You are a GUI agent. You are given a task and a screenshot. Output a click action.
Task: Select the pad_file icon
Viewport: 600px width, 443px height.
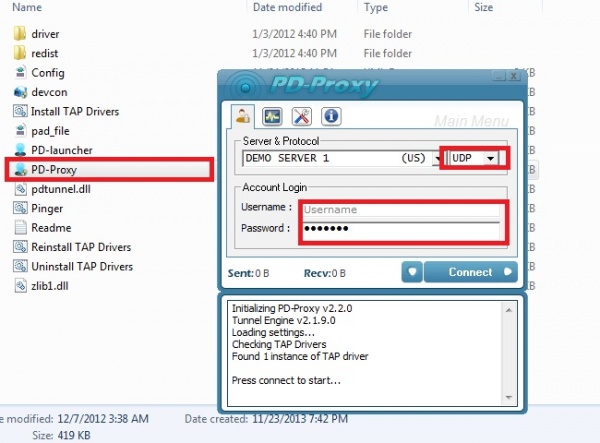20,130
